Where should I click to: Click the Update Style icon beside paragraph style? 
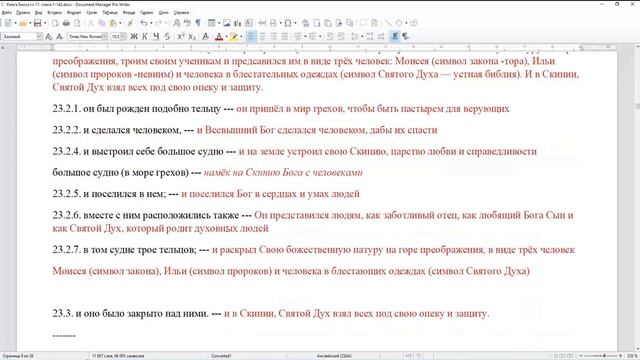(x=49, y=36)
